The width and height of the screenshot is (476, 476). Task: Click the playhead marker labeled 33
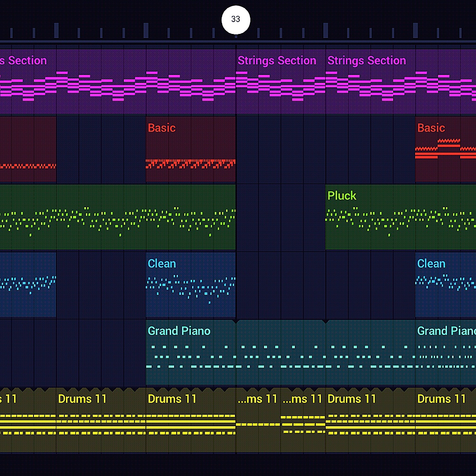[x=236, y=19]
